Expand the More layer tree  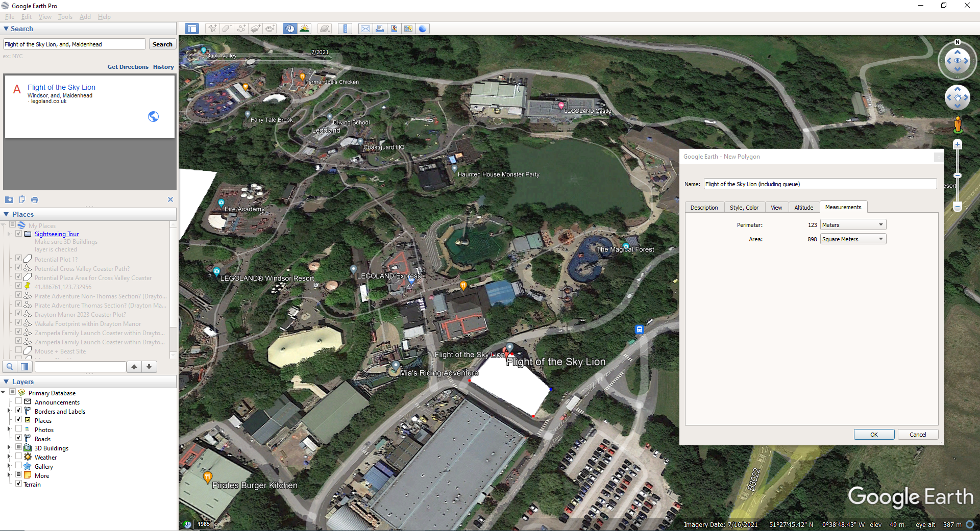(x=9, y=475)
